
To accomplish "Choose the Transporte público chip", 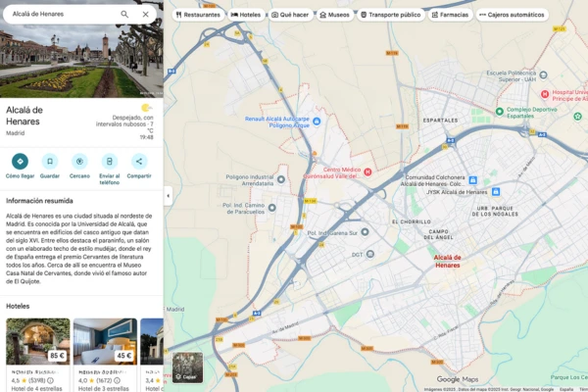I will pyautogui.click(x=390, y=15).
